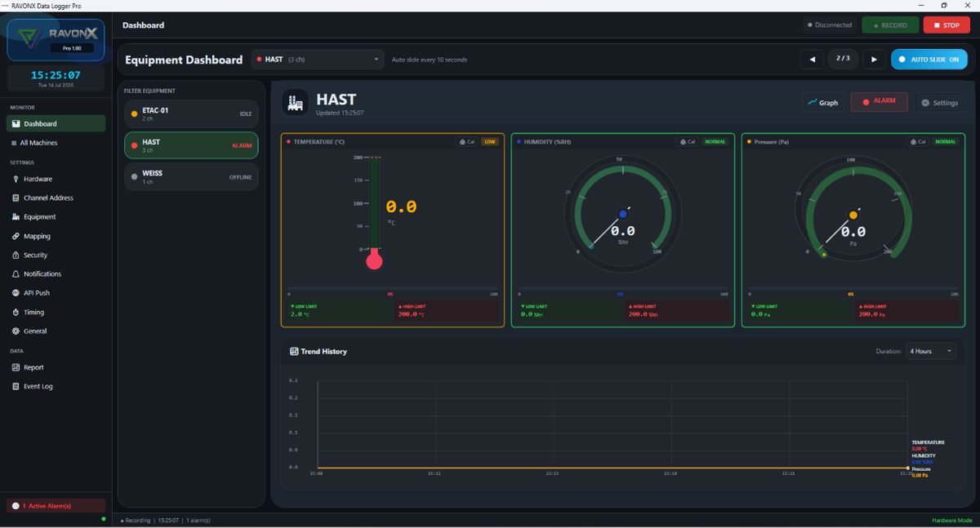Click the Graph button
Screen dimensions: 980x528
pos(822,103)
